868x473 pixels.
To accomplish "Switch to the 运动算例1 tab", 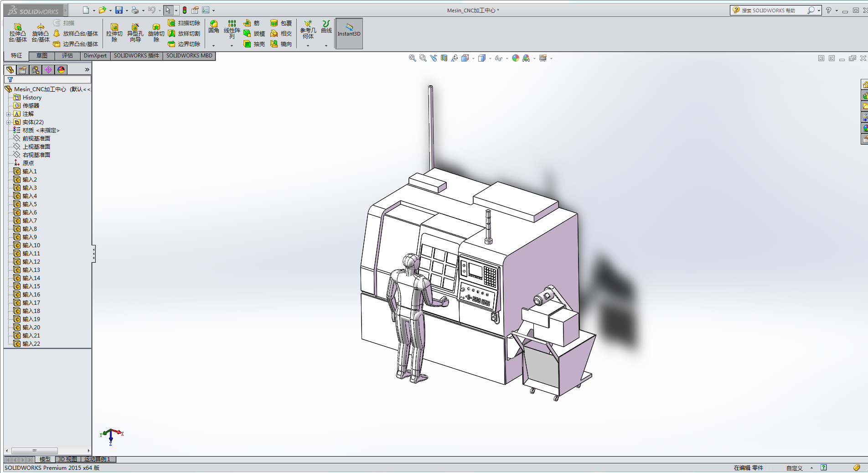I will tap(97, 459).
